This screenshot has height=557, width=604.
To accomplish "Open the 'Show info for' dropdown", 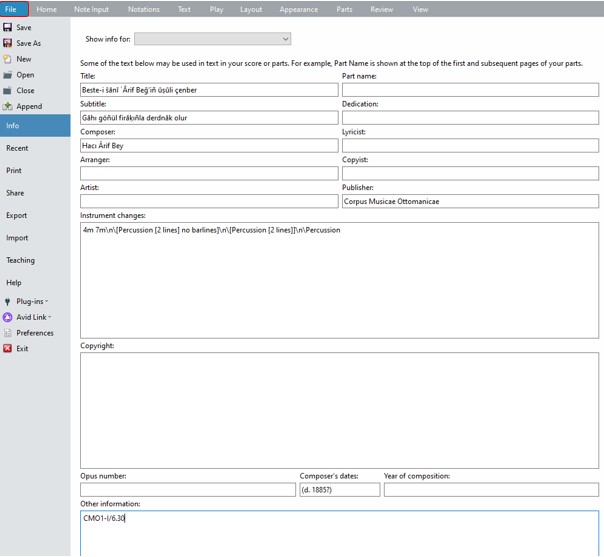I will [212, 39].
